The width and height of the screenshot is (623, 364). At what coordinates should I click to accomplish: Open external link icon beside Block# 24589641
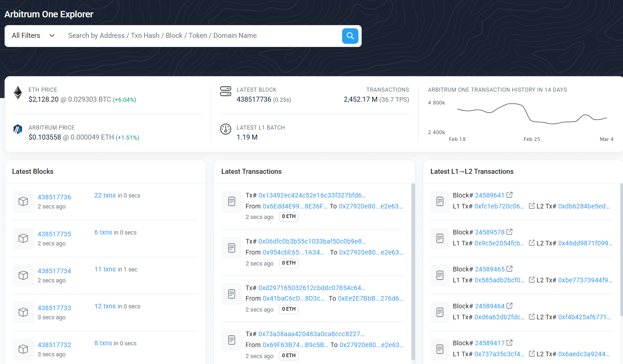(510, 195)
